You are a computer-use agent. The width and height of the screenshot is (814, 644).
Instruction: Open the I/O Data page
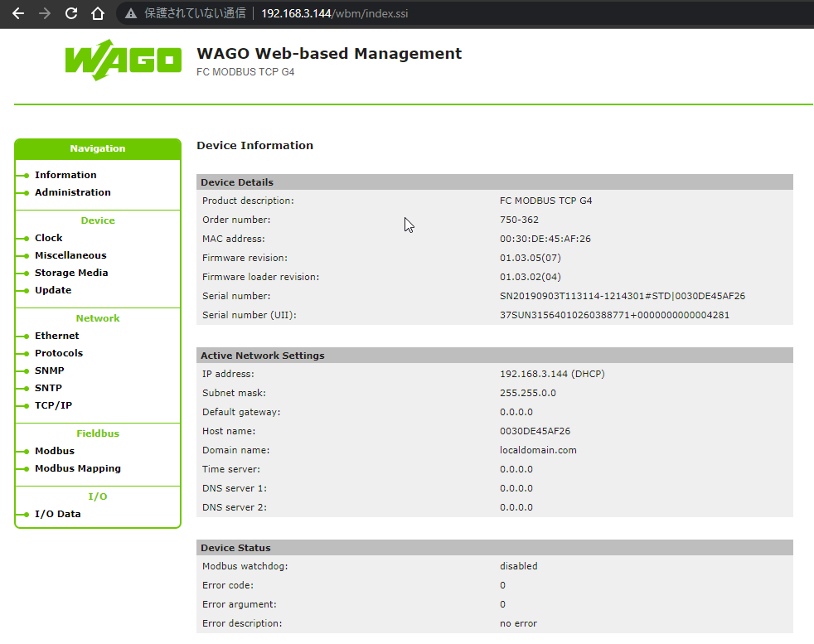[x=58, y=514]
